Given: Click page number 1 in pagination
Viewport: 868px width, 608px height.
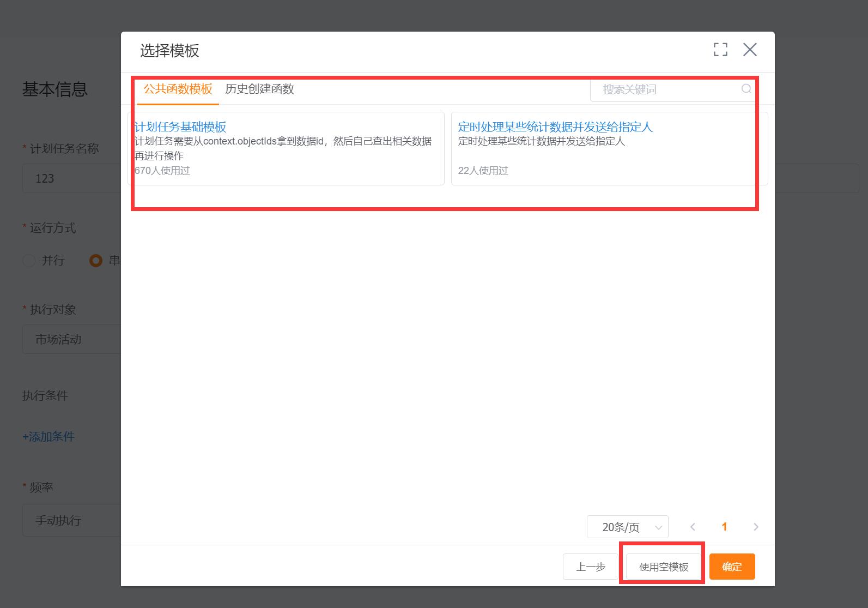Looking at the screenshot, I should pyautogui.click(x=724, y=527).
